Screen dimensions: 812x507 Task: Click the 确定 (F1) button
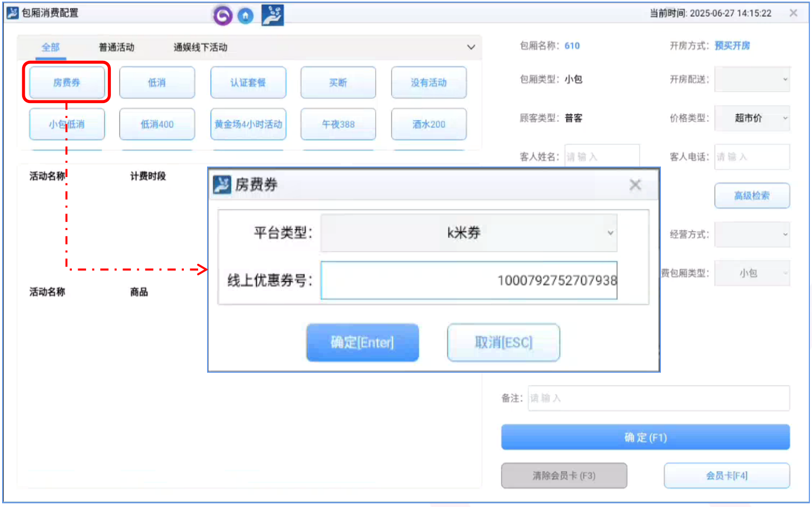tap(646, 437)
